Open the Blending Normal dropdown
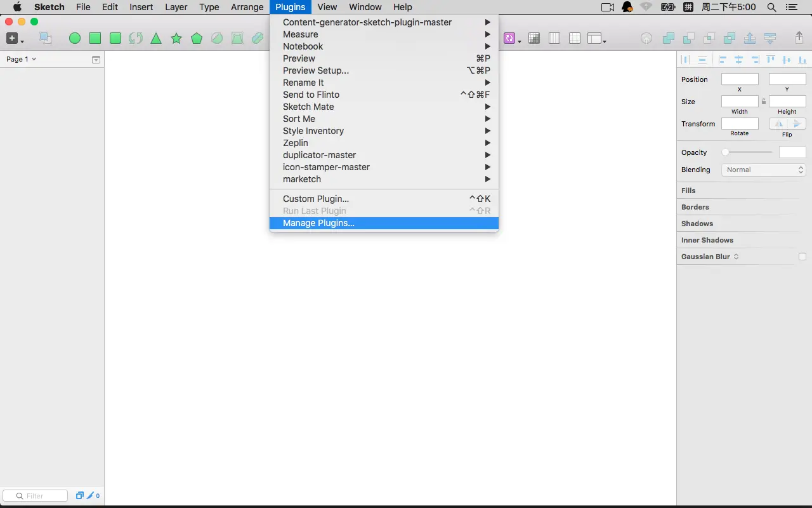Screen dimensions: 812x508 coord(764,170)
